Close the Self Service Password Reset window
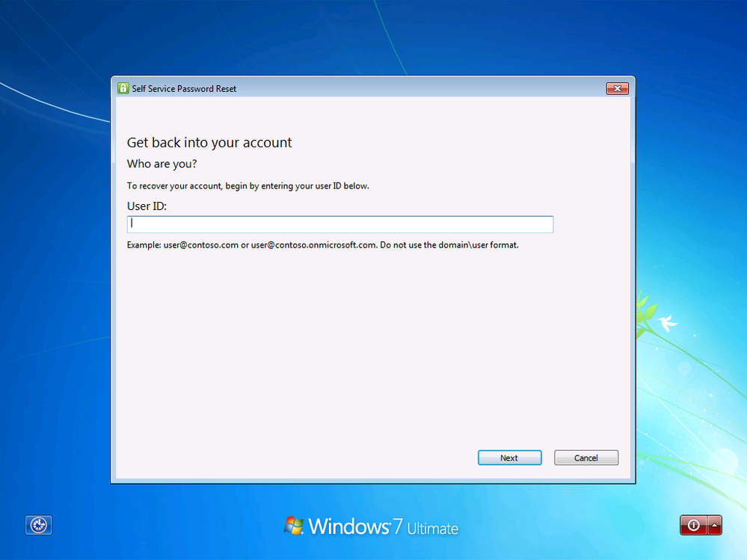Screen dimensions: 747x560 click(617, 88)
